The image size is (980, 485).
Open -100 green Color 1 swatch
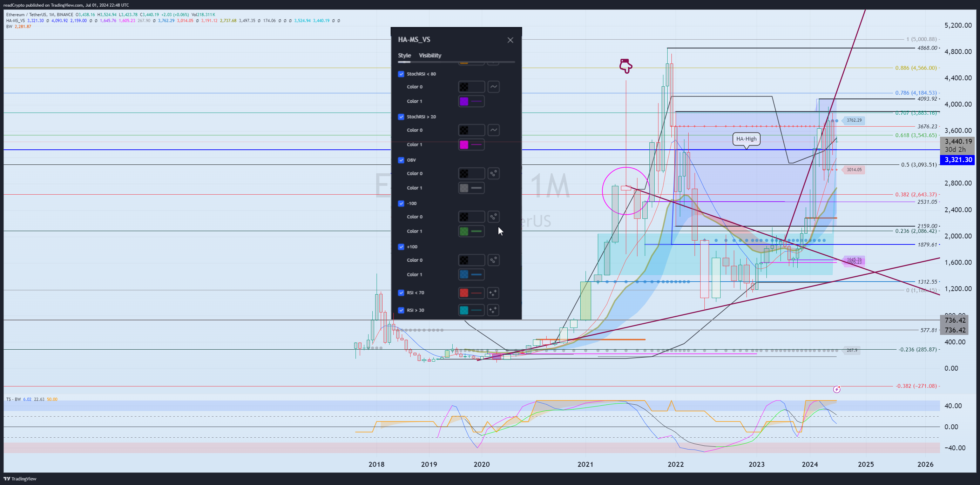(471, 231)
